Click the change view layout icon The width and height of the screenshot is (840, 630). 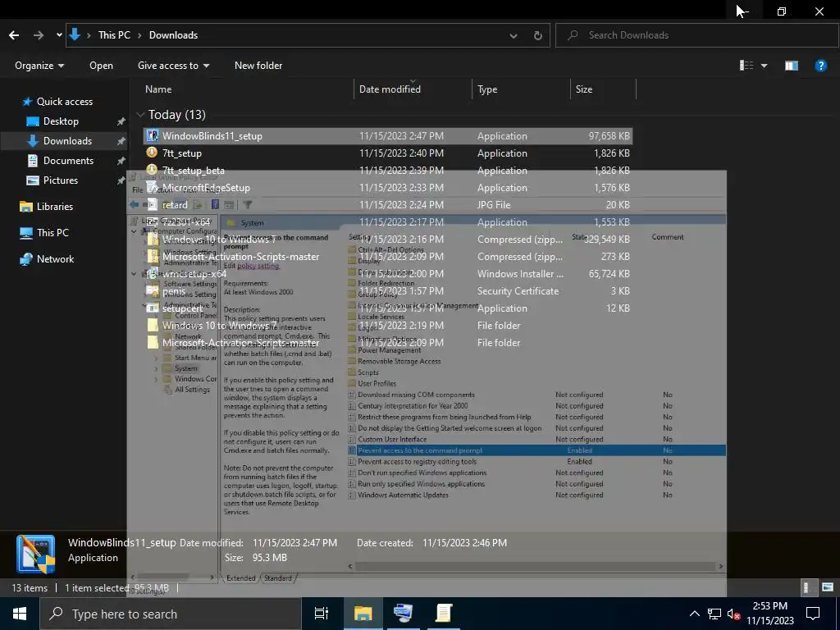tap(746, 66)
